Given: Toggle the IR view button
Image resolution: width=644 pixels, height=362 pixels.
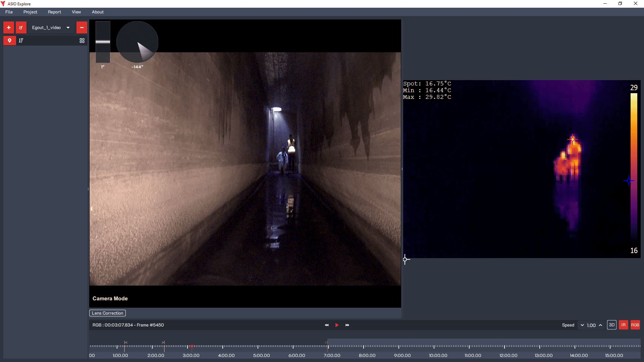Looking at the screenshot, I should [623, 325].
